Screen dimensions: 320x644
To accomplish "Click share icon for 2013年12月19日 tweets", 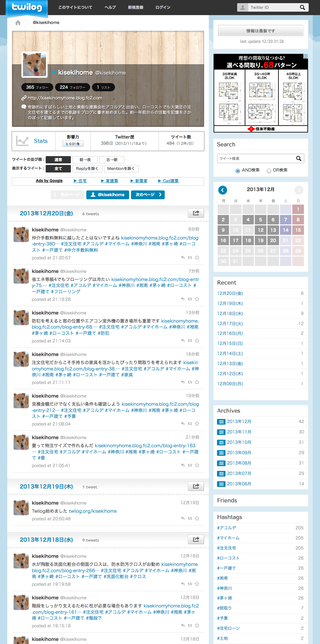I will [196, 486].
